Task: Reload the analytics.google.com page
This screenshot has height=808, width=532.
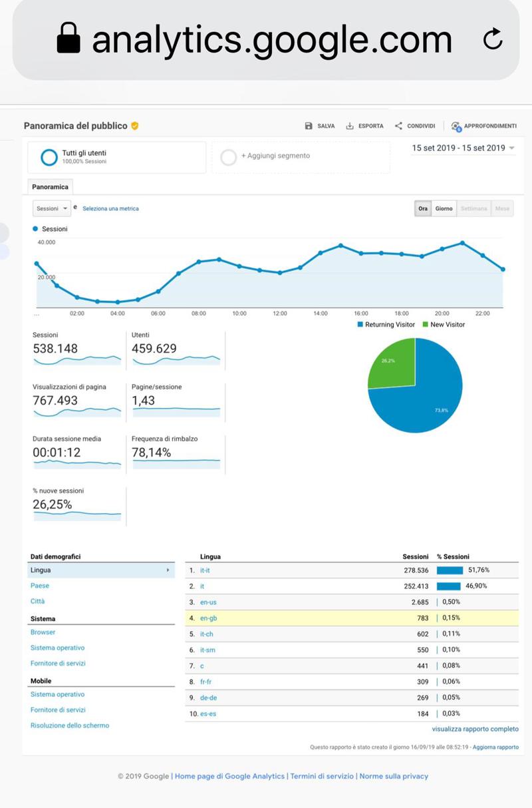Action: coord(493,39)
